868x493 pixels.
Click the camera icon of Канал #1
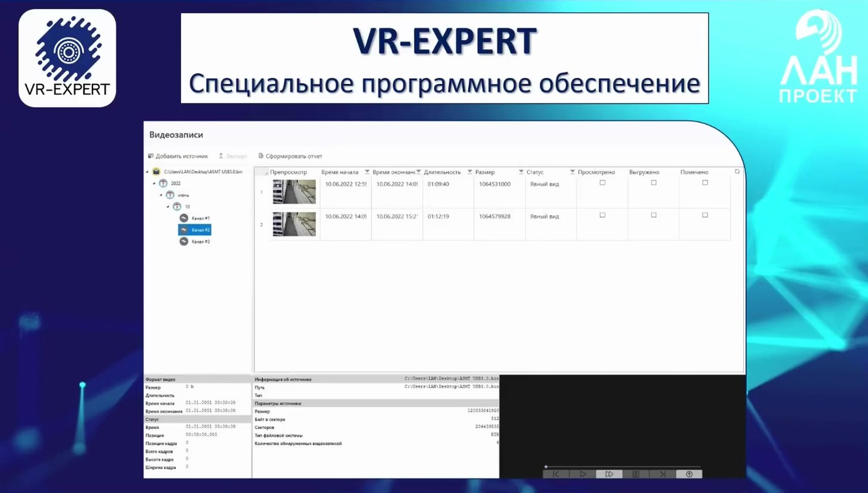[x=184, y=218]
